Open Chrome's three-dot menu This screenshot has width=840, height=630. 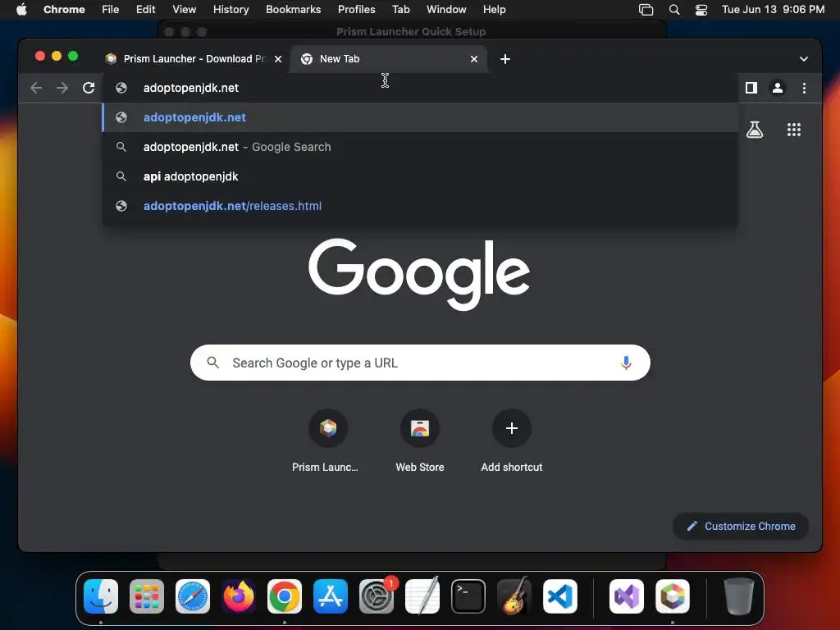click(804, 88)
